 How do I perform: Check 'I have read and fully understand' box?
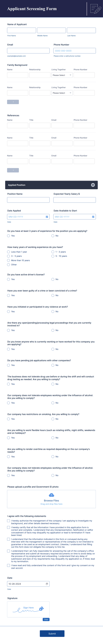click(9, 565)
